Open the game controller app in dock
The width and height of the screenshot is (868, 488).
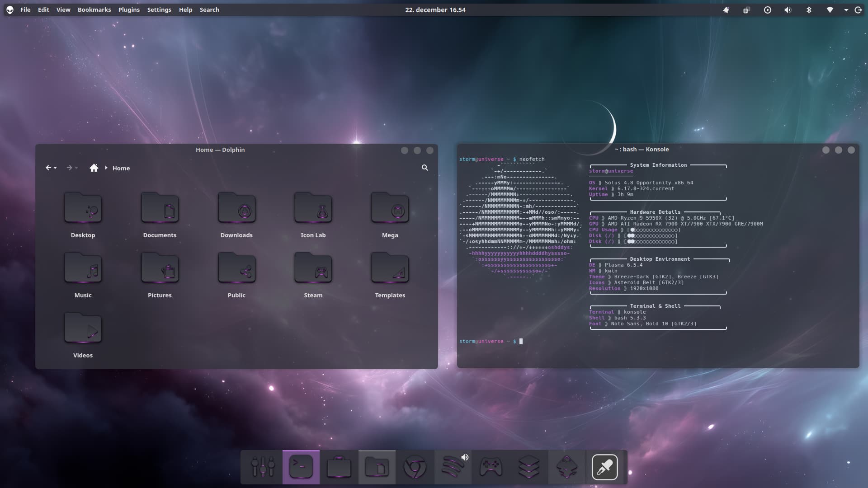(x=491, y=467)
